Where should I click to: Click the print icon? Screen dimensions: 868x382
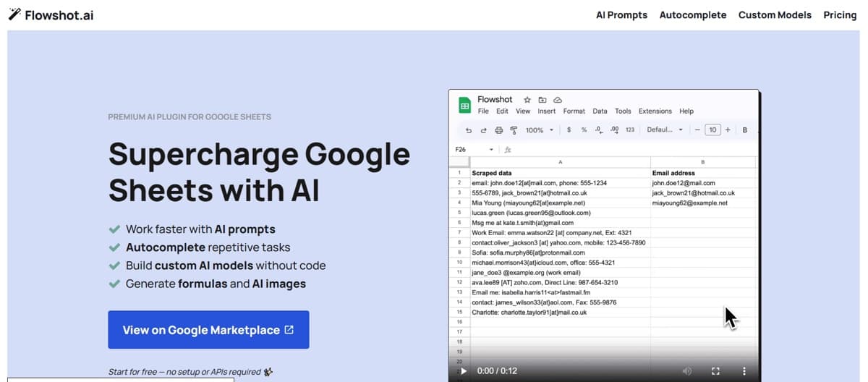point(498,130)
